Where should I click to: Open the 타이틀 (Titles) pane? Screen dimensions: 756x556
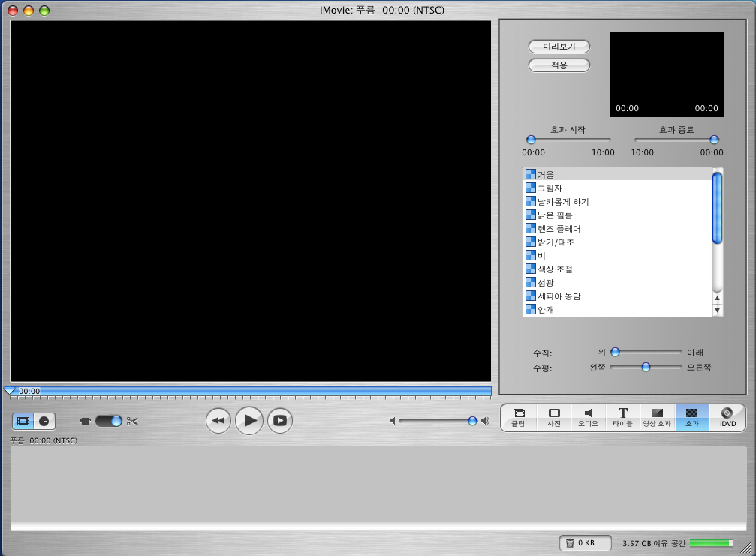coord(622,417)
